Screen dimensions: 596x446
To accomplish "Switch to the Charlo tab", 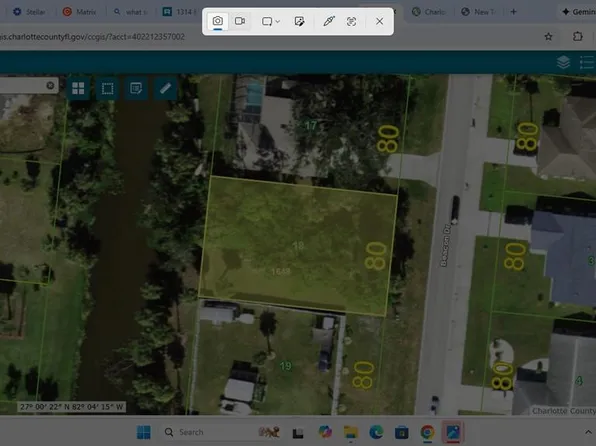I will coord(429,12).
